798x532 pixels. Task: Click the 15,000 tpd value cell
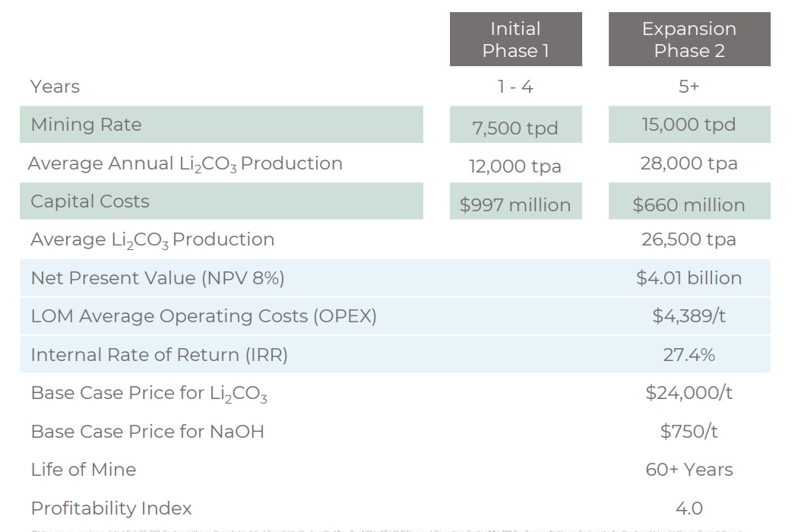pyautogui.click(x=689, y=125)
